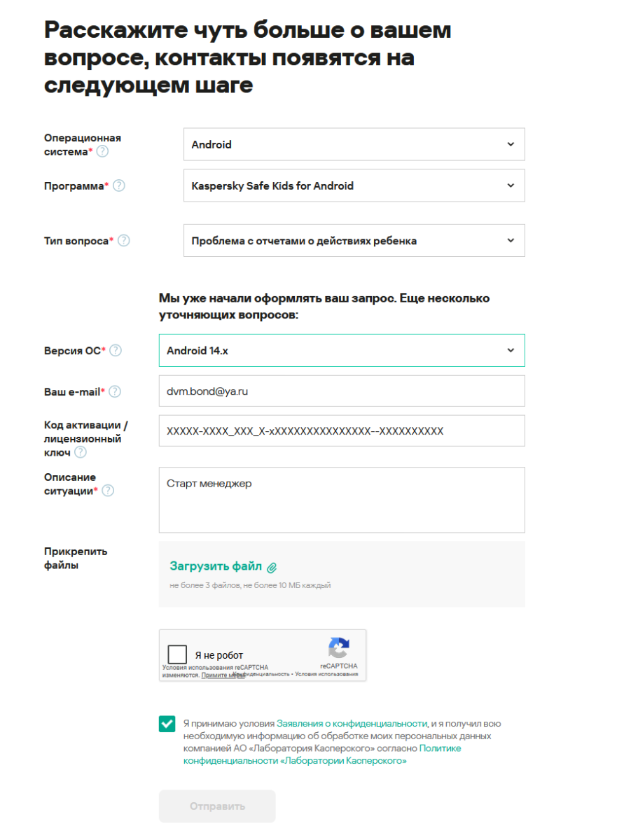Click the activation code input field
This screenshot has height=840, width=638.
click(341, 431)
